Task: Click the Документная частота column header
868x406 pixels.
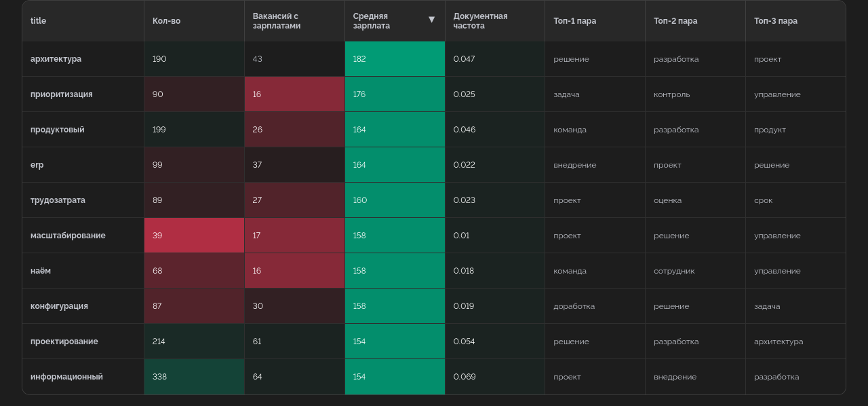Action: tap(480, 21)
